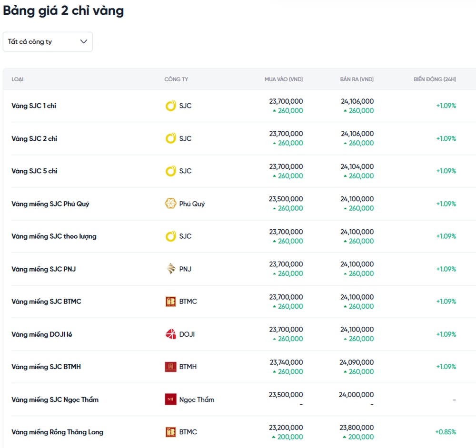Screen dimensions: 476x448
Task: Sort by the LOẠI column header
Action: pyautogui.click(x=18, y=79)
